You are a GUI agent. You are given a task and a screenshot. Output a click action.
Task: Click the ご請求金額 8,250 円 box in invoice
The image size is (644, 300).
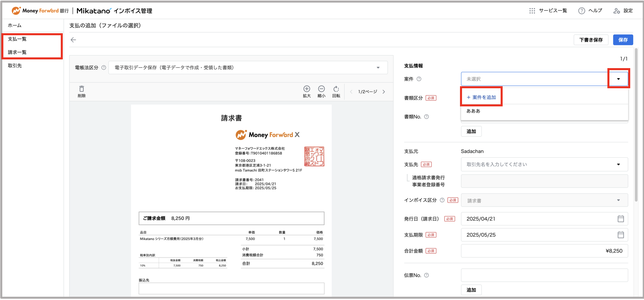[231, 218]
